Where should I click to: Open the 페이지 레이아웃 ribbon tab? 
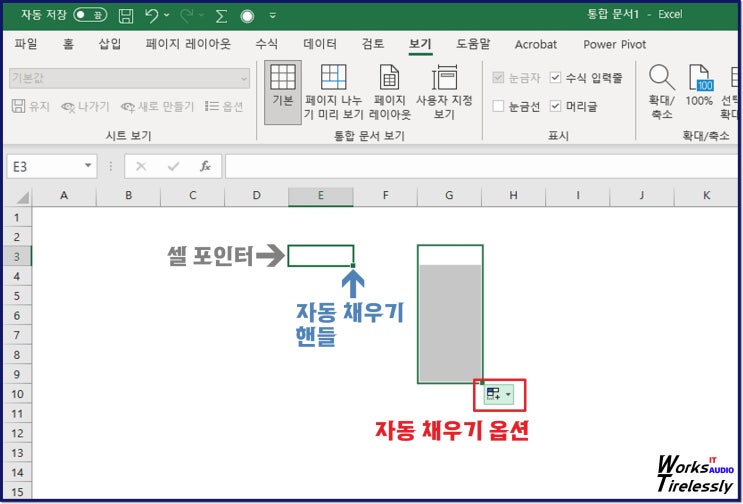pos(188,44)
